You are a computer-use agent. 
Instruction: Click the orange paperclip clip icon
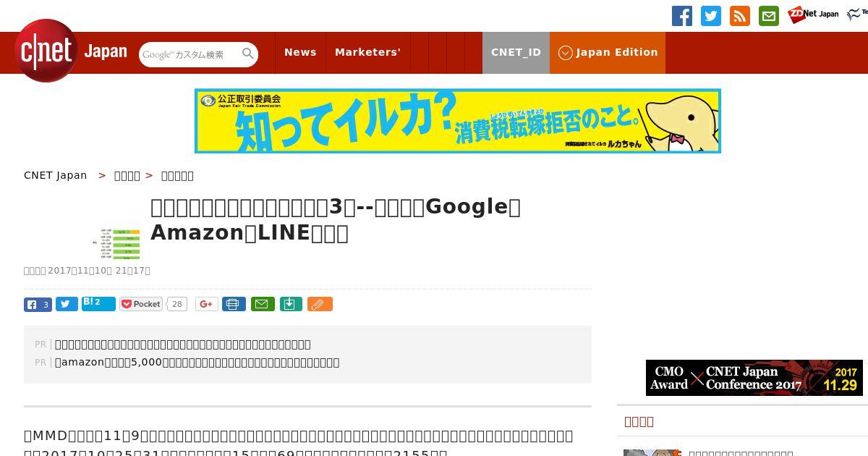(x=320, y=304)
